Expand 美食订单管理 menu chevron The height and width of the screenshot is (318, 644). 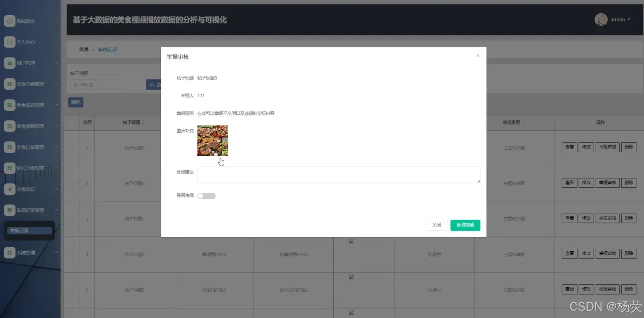coord(56,147)
